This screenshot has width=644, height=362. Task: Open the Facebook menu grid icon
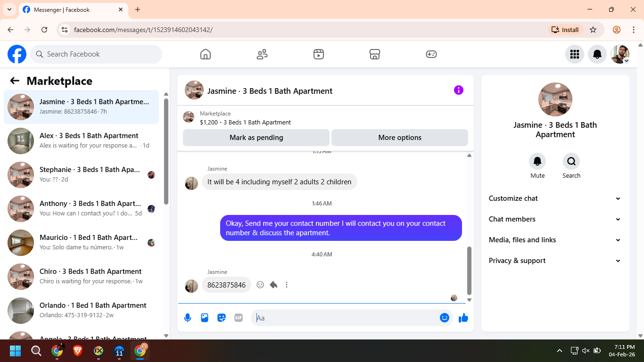point(575,54)
